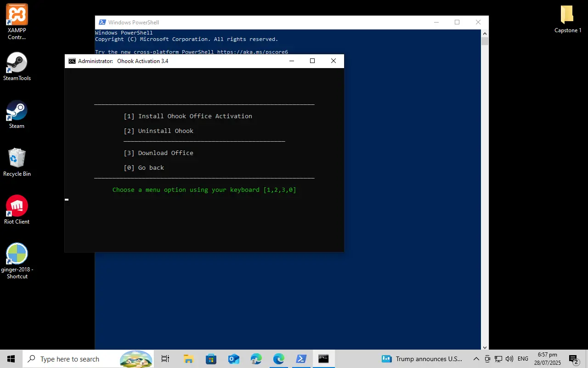Select the ginger-2018 Shortcut icon
The width and height of the screenshot is (588, 368).
click(x=17, y=261)
